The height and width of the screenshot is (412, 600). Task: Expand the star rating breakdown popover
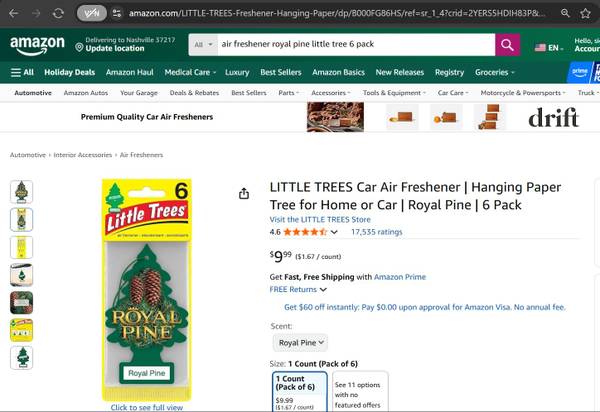point(334,232)
